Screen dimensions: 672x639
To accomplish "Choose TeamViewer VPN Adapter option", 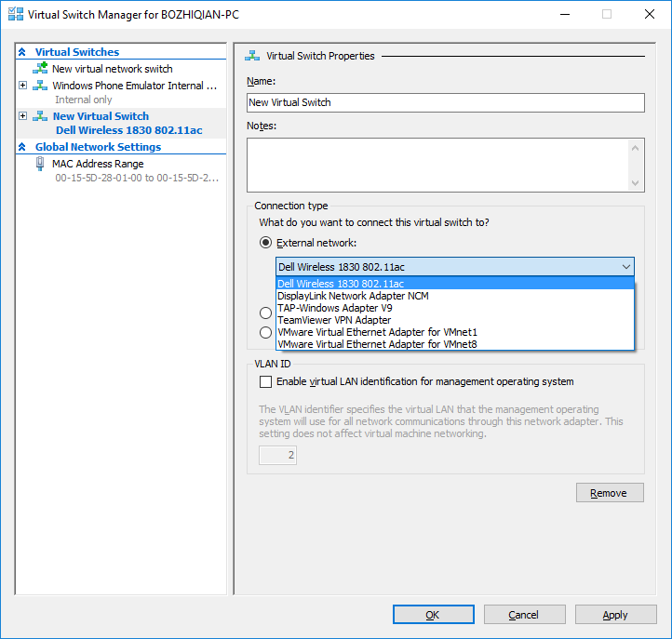I will coord(455,320).
